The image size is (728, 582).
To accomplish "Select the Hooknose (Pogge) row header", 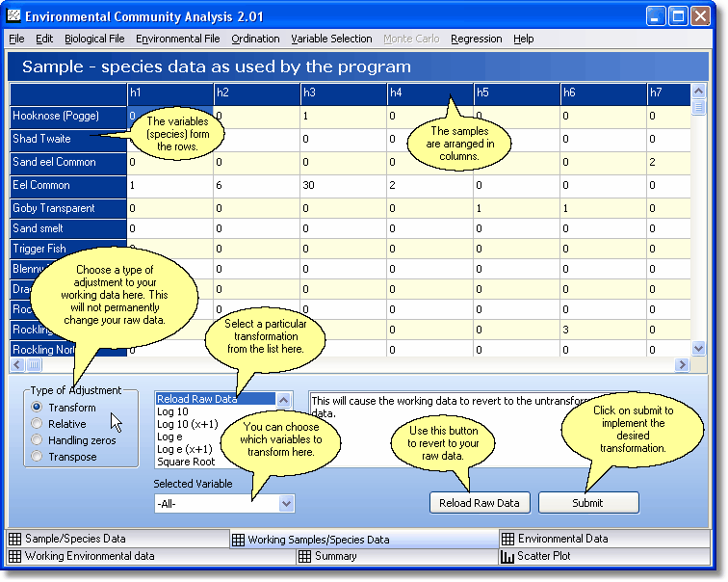I will (x=68, y=117).
